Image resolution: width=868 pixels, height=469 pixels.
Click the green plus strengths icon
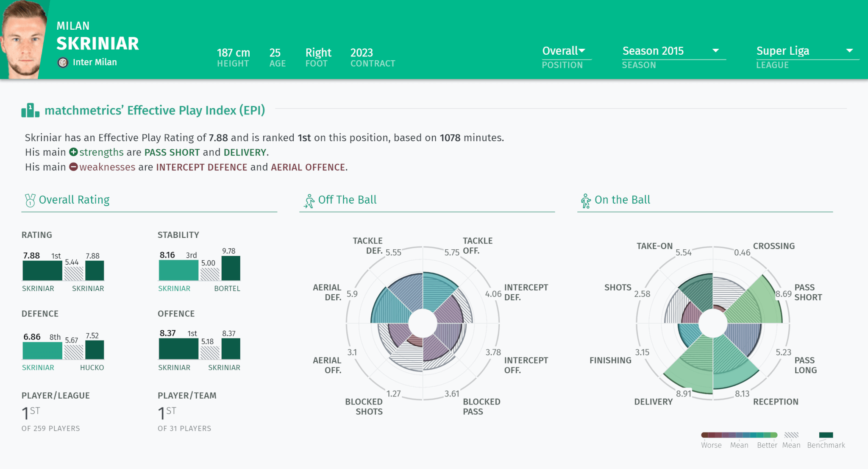(x=73, y=152)
